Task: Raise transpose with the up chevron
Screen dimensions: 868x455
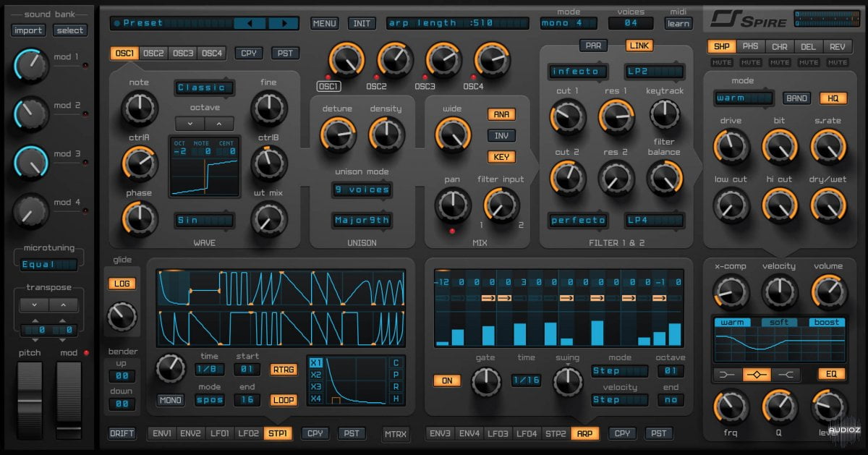Action: tap(63, 305)
